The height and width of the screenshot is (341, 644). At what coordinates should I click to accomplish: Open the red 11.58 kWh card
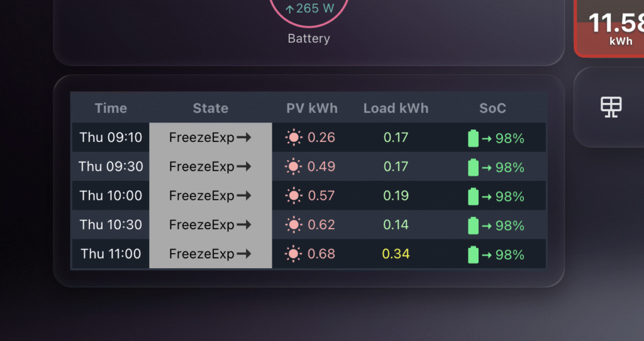point(610,28)
